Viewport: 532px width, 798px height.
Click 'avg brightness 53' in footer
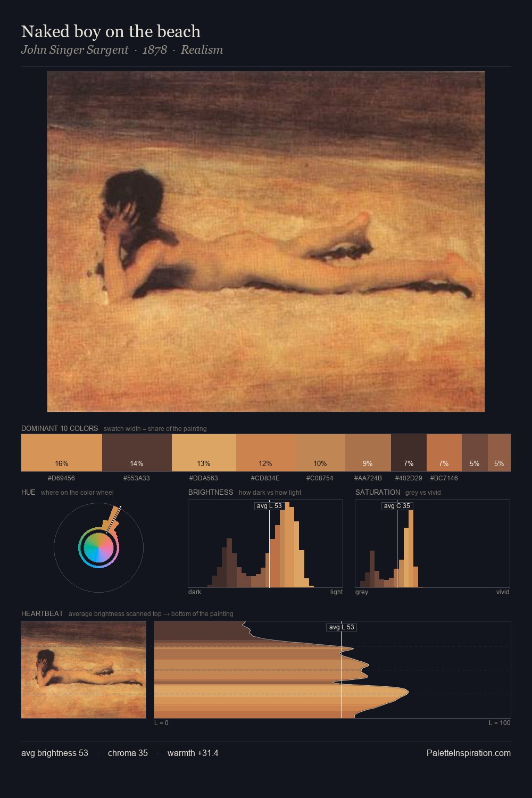click(55, 753)
